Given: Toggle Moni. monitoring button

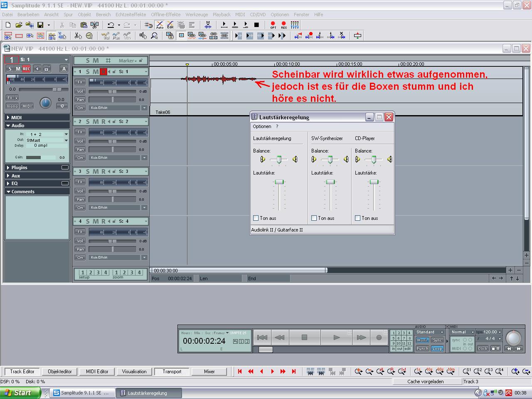Looking at the screenshot, I should point(422,340).
